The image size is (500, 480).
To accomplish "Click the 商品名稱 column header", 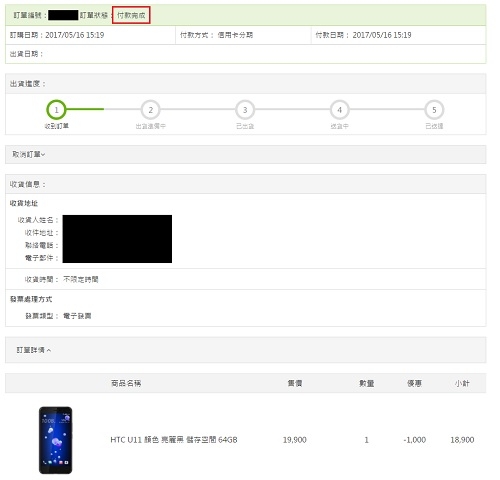I will click(126, 383).
